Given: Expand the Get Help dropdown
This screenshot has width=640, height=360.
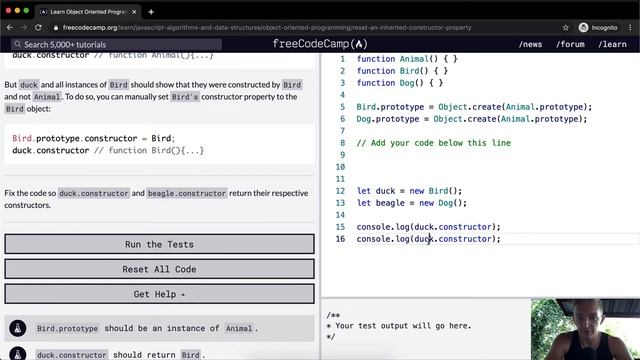Looking at the screenshot, I should pos(159,294).
